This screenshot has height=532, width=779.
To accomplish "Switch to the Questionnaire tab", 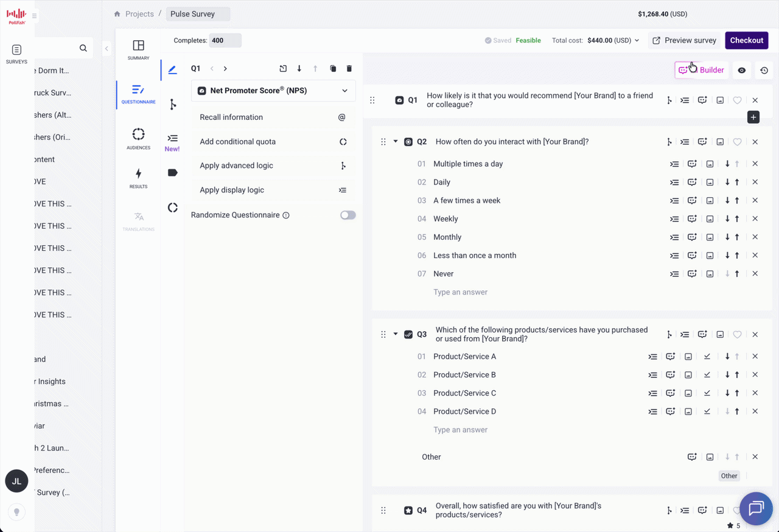I will (138, 94).
